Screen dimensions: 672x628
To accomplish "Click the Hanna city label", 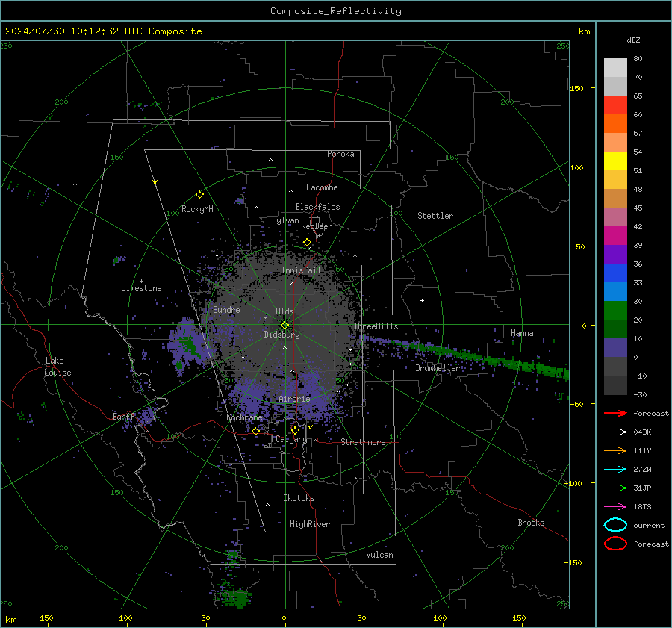I will (x=522, y=333).
